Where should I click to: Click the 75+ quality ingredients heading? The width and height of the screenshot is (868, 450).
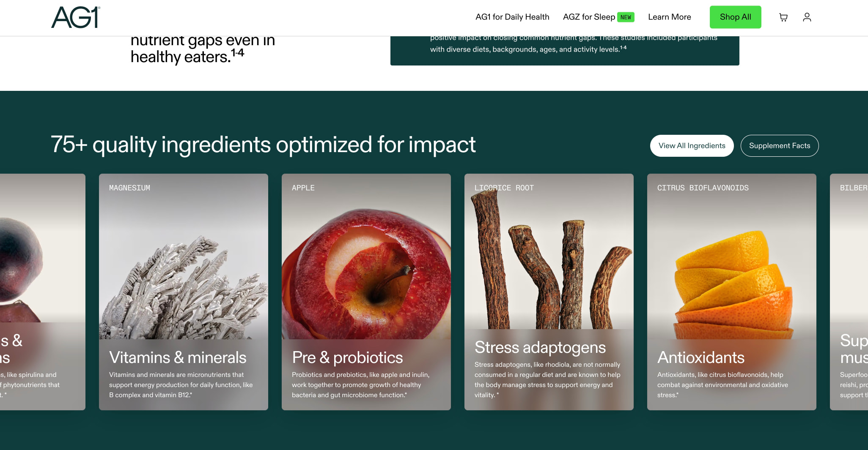(263, 145)
